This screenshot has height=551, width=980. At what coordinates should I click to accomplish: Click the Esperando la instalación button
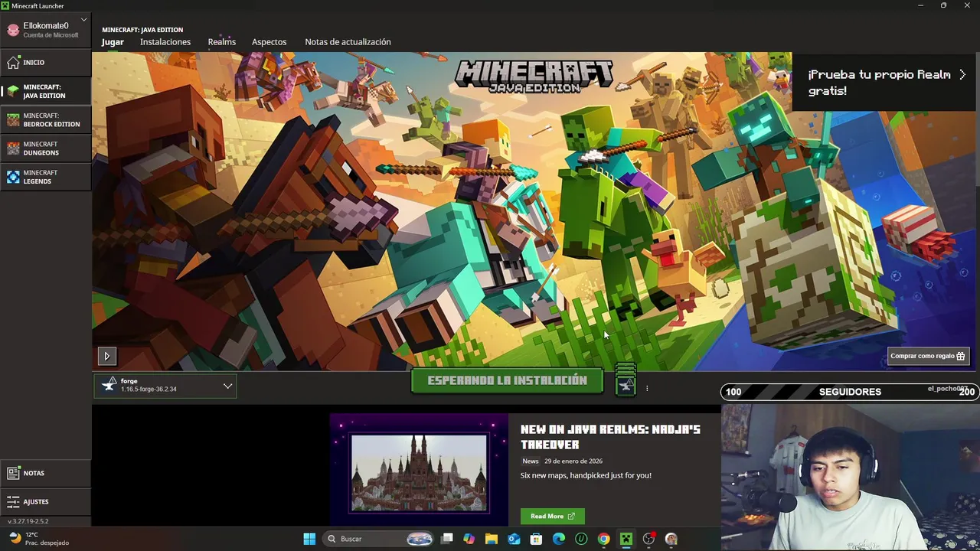pos(507,380)
